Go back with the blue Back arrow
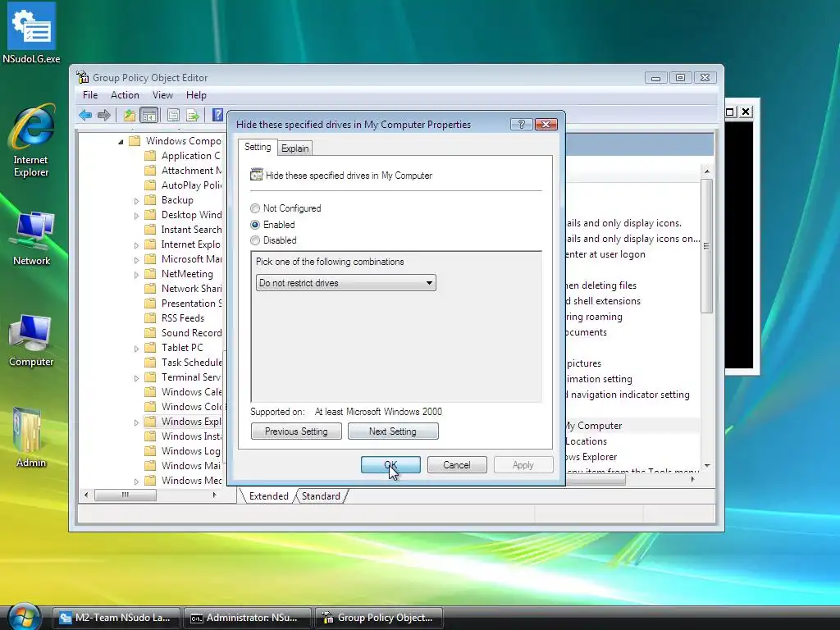The height and width of the screenshot is (630, 840). (85, 115)
